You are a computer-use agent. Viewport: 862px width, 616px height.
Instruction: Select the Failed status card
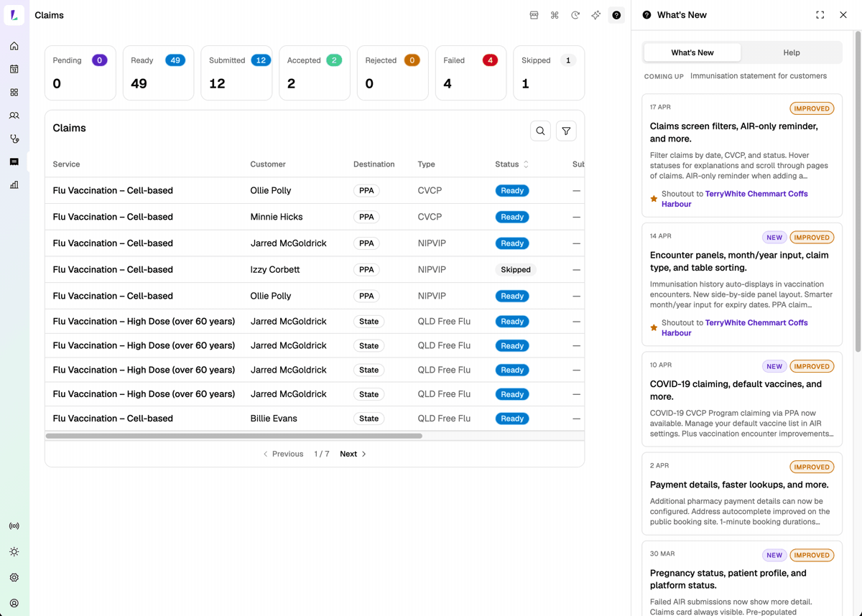pyautogui.click(x=471, y=73)
